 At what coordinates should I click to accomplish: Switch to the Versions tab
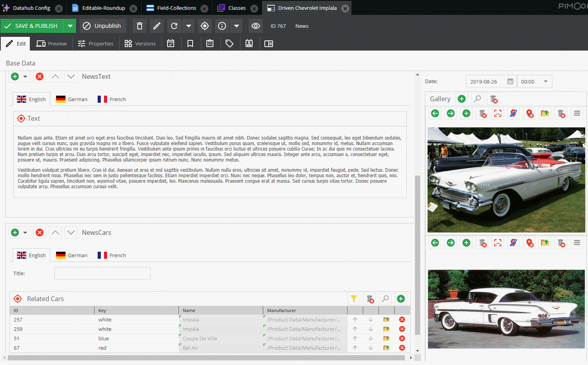click(140, 44)
